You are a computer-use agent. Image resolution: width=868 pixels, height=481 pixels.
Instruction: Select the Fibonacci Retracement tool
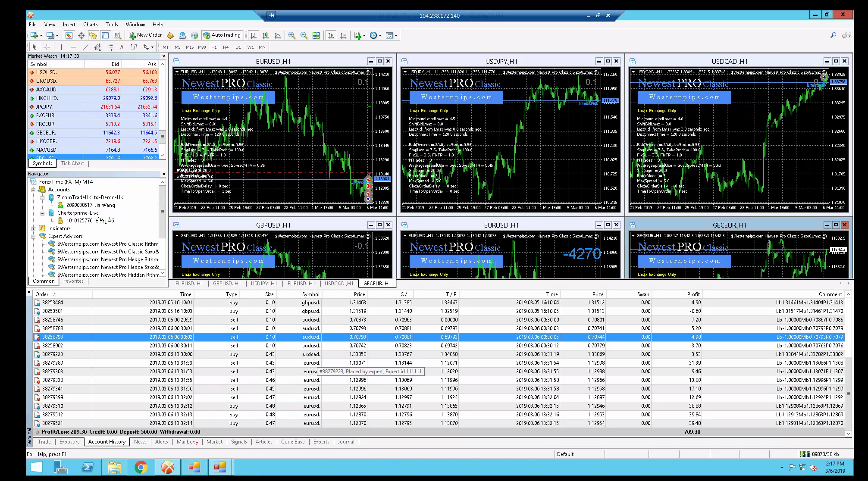110,47
